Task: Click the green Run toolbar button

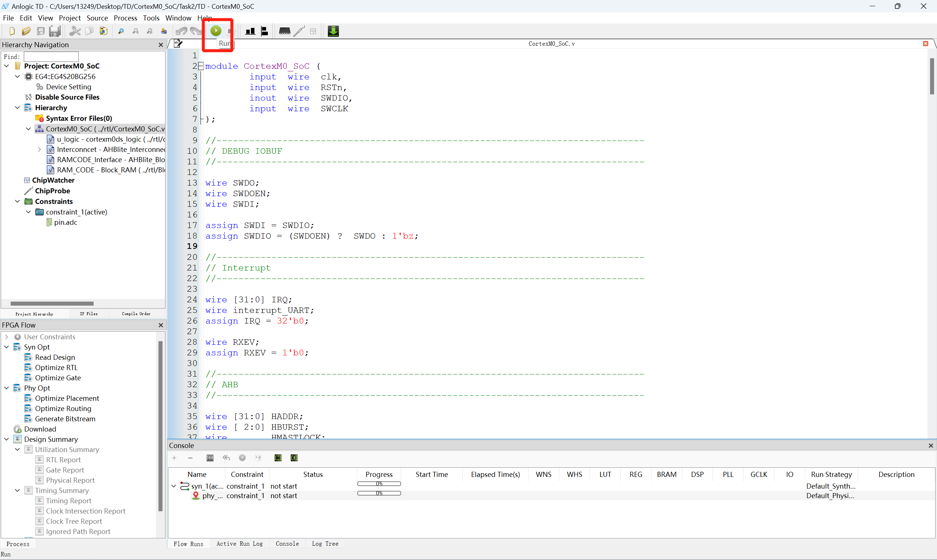Action: pyautogui.click(x=216, y=31)
